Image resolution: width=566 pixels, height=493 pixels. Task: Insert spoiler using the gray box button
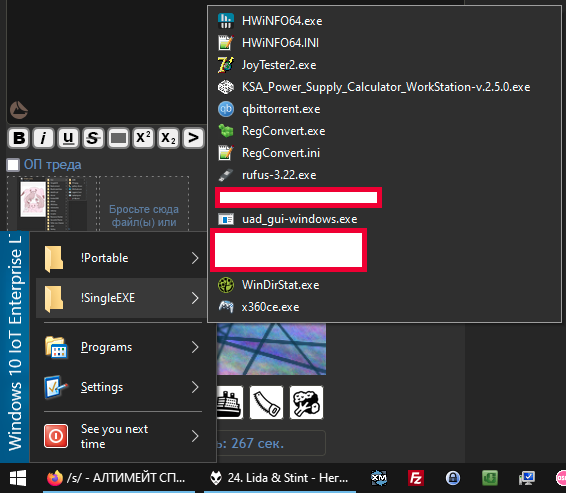coord(118,138)
